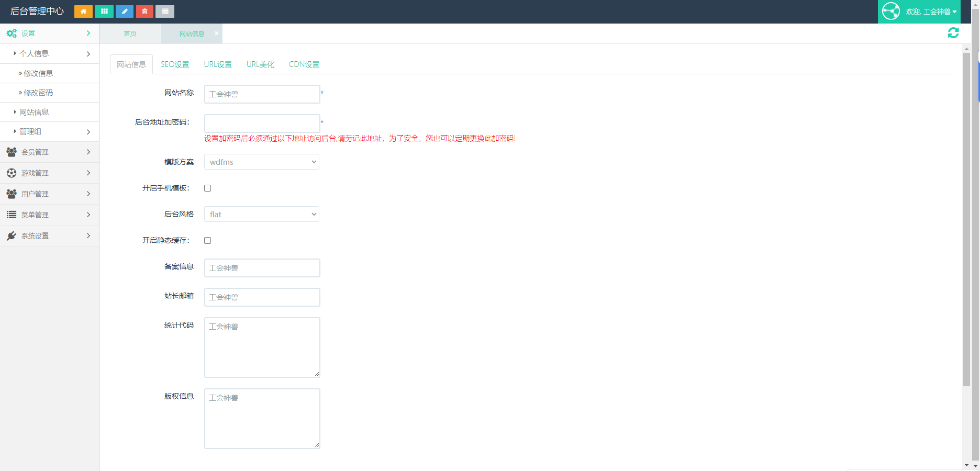Open 修改密码 in the sidebar

(49, 93)
